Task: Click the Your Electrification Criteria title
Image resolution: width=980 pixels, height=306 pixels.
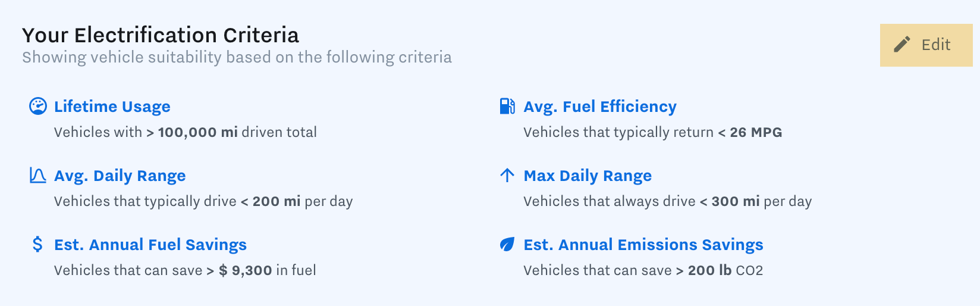Action: [x=161, y=35]
